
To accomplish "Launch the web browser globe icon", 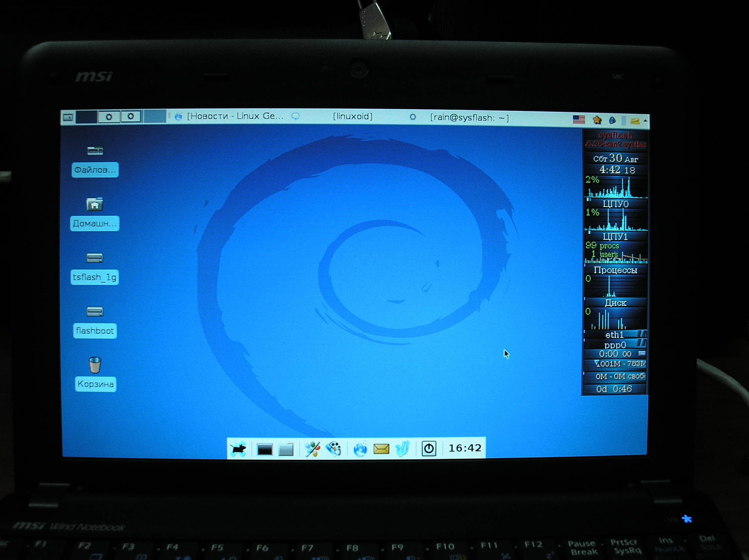I will pos(360,449).
